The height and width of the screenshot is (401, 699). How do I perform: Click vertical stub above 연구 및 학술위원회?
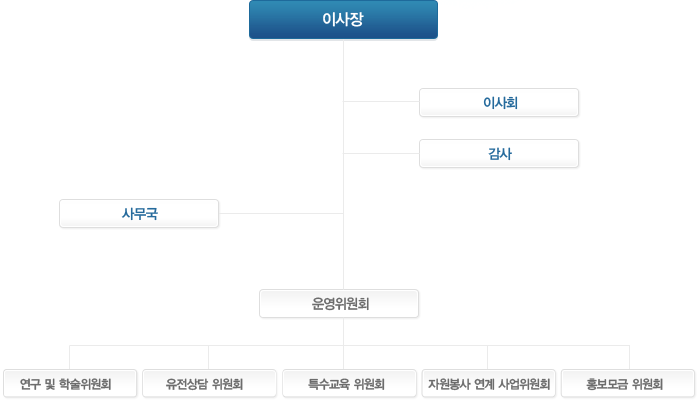tap(70, 357)
